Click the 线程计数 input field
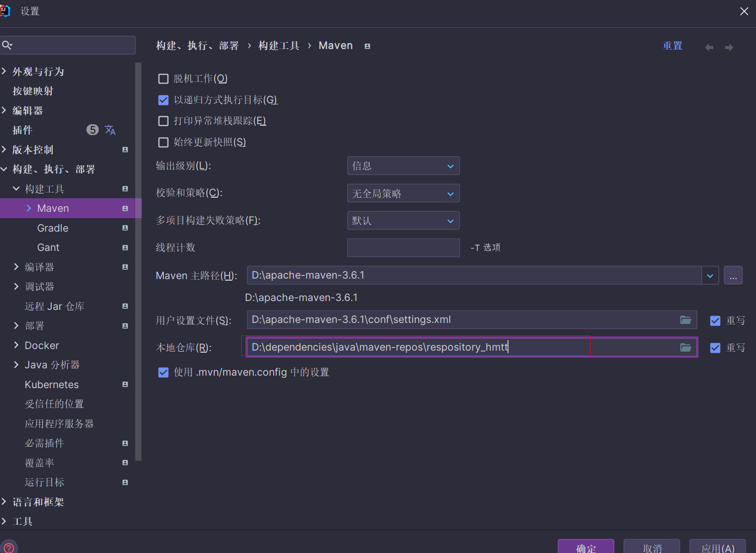Viewport: 756px width, 553px height. click(404, 248)
